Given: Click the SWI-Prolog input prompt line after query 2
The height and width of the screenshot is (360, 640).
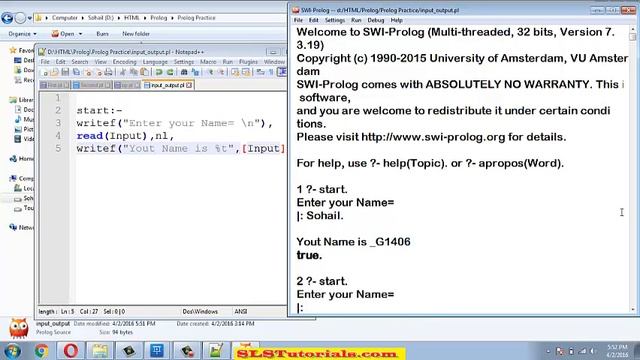Looking at the screenshot, I should pos(300,308).
